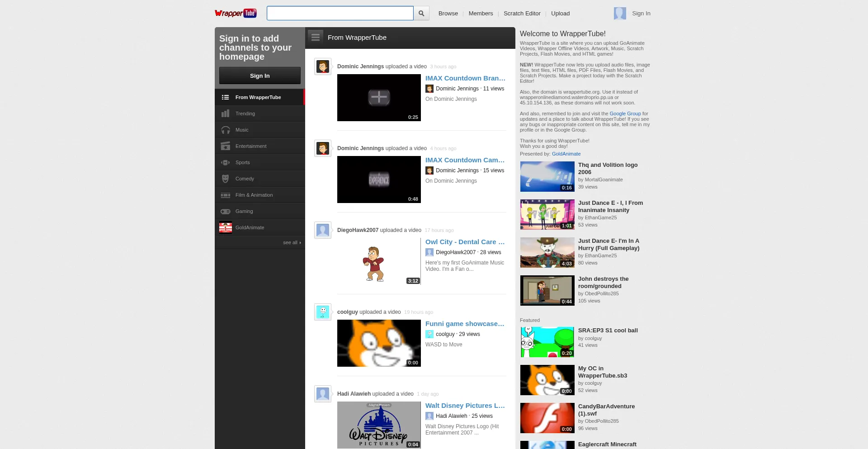
Task: Click coolguy's avatar in the feed
Action: click(323, 312)
